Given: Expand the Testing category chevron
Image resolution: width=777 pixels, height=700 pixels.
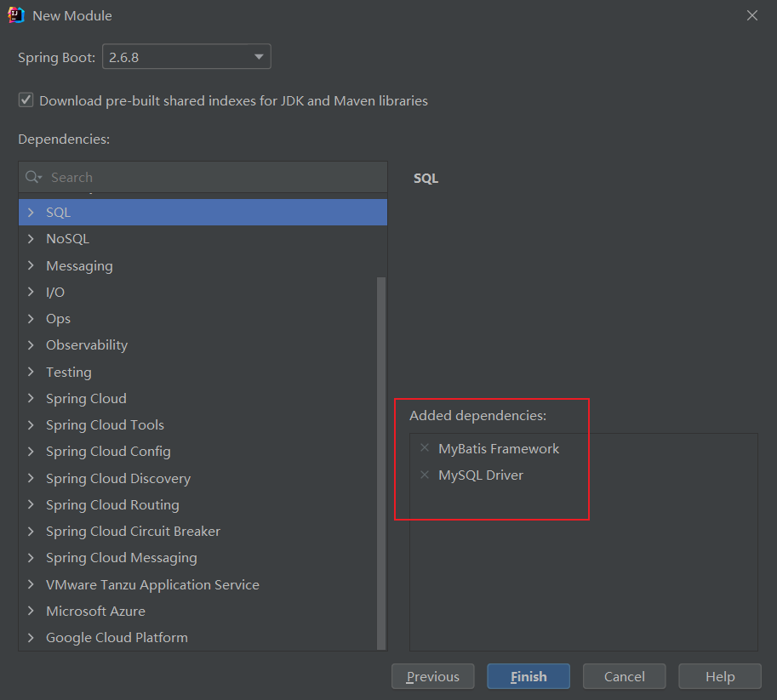Looking at the screenshot, I should point(31,372).
